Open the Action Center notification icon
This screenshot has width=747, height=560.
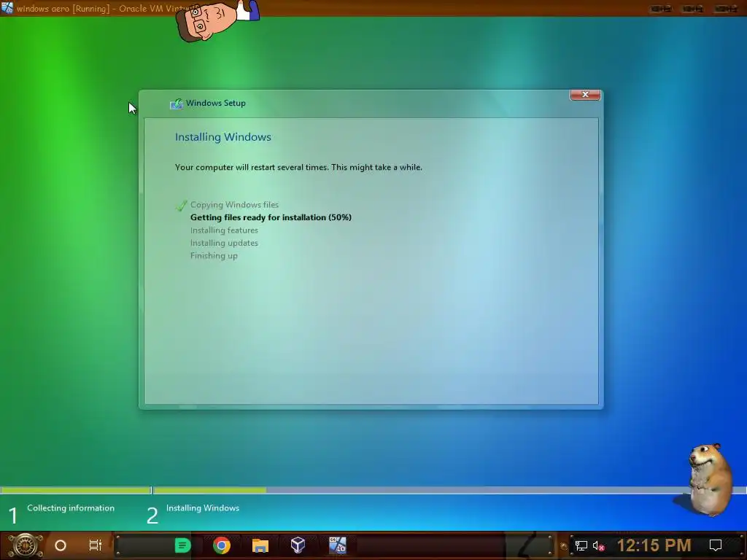716,545
